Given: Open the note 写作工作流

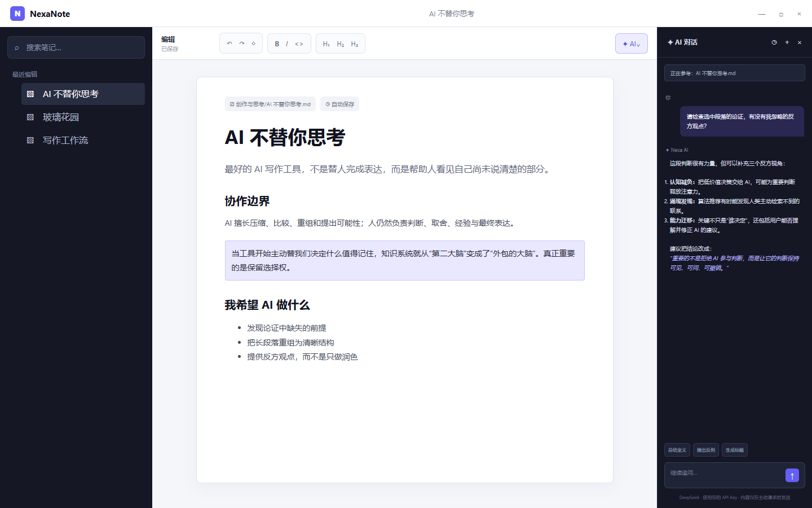Looking at the screenshot, I should click(83, 140).
